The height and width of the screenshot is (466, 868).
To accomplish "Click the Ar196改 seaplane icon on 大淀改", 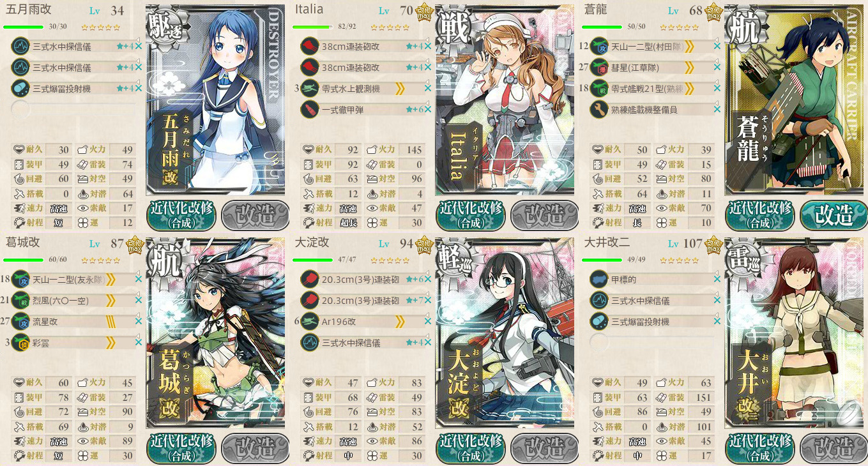I will (310, 321).
